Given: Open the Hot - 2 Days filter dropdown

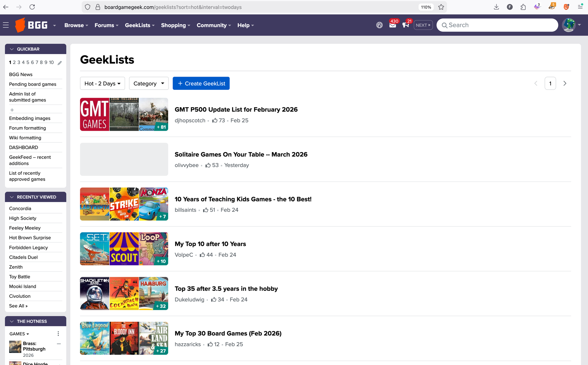Looking at the screenshot, I should [x=102, y=83].
